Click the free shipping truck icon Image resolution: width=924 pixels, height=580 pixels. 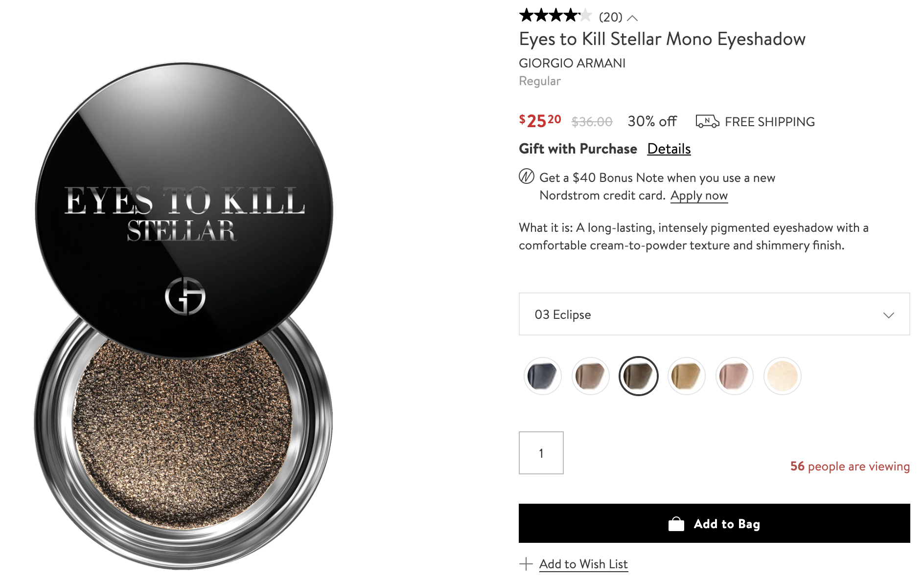tap(707, 121)
